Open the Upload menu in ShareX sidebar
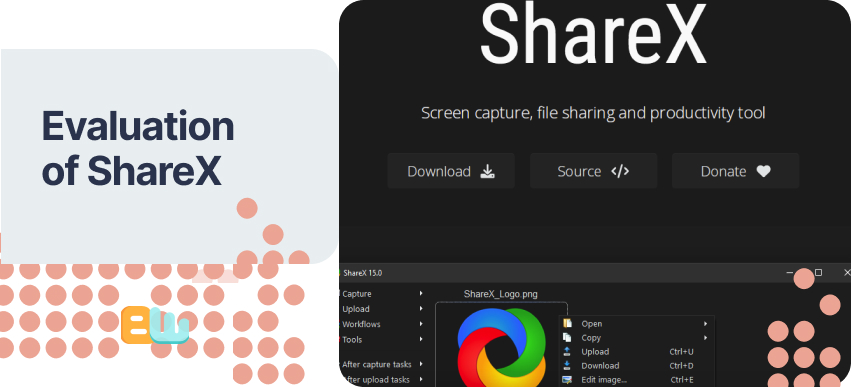The width and height of the screenshot is (852, 387). [x=356, y=309]
